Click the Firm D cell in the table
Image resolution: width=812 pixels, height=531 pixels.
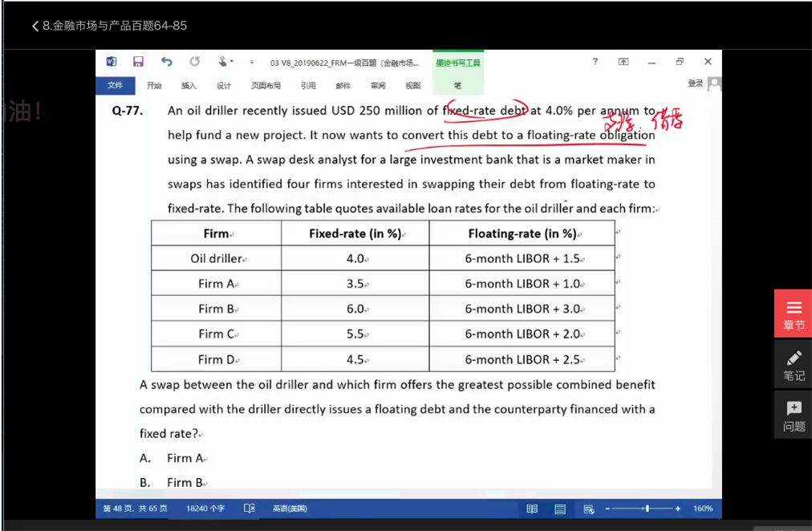217,359
